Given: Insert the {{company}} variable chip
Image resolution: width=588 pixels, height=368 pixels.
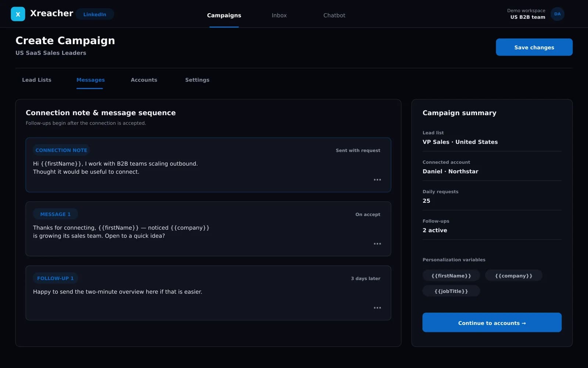Looking at the screenshot, I should point(514,276).
